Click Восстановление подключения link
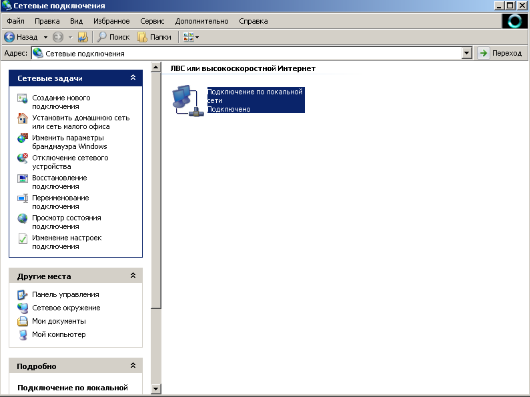This screenshot has width=530, height=397. [59, 182]
